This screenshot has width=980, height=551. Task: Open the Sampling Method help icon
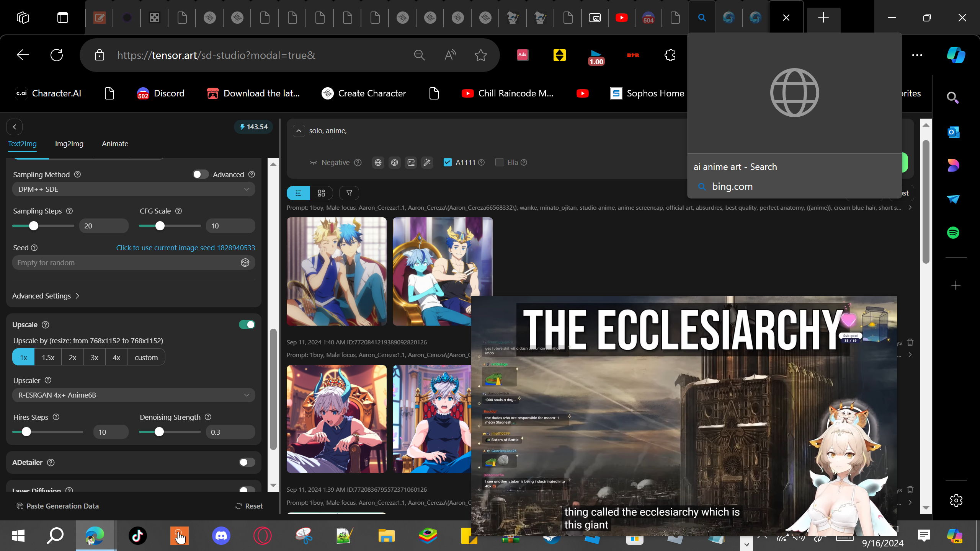click(x=77, y=174)
